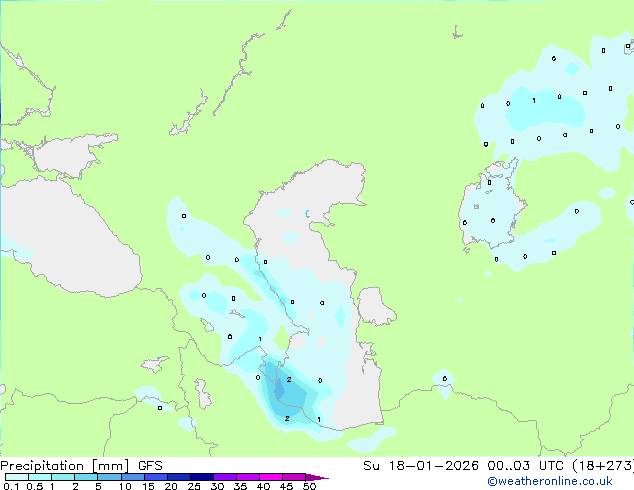
Task: Pick the 15 to 20 mm legend swatch
Action: coord(156,477)
